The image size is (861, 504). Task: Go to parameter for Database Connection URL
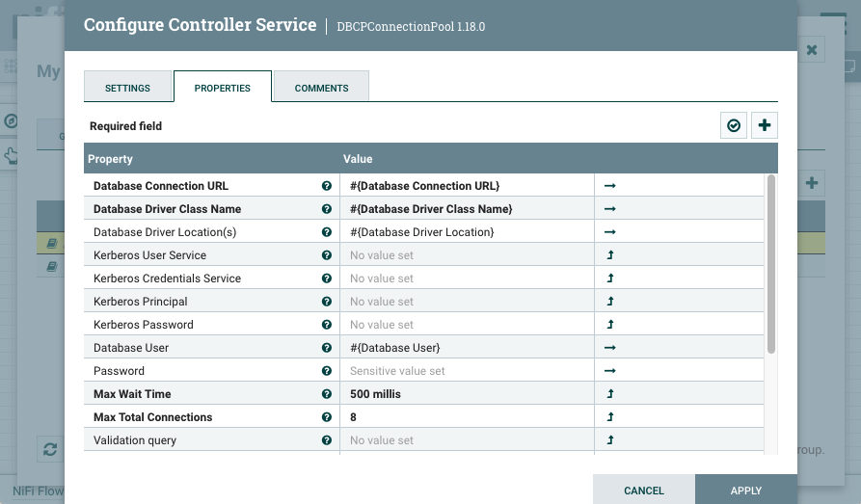[x=609, y=186]
